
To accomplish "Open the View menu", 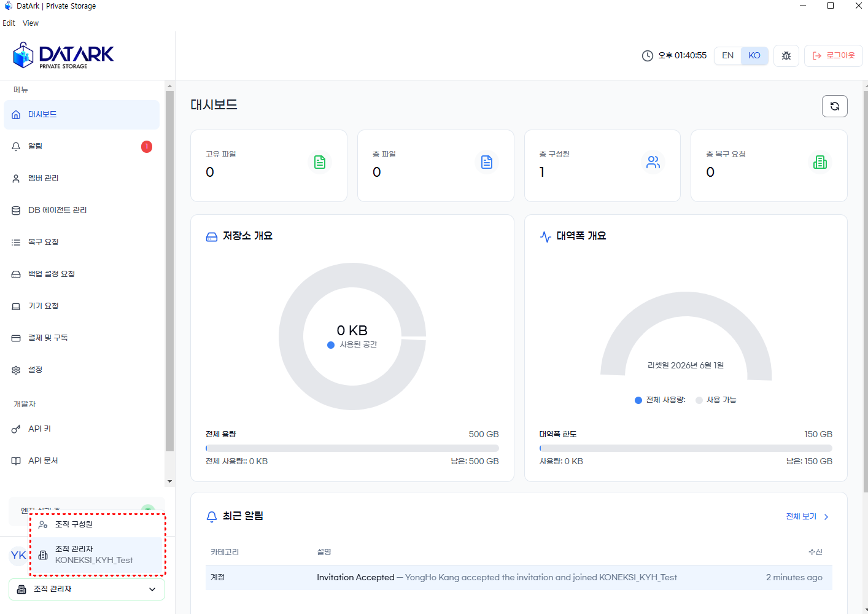I will (x=31, y=23).
